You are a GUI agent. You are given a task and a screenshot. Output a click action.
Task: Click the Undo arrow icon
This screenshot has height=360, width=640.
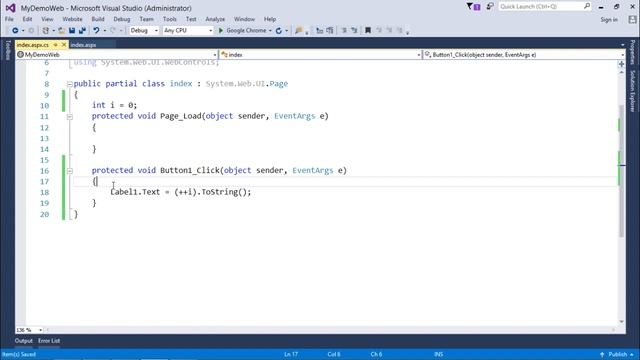point(96,31)
